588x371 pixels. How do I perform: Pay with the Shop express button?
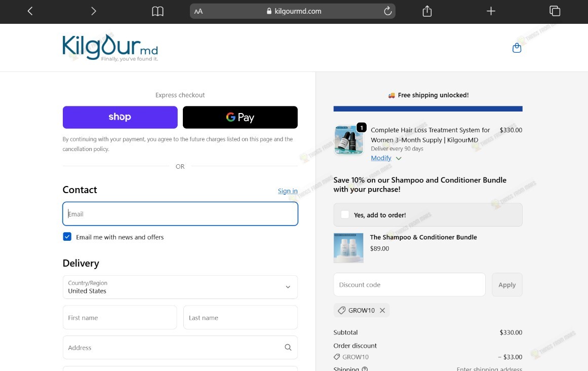[x=120, y=117]
